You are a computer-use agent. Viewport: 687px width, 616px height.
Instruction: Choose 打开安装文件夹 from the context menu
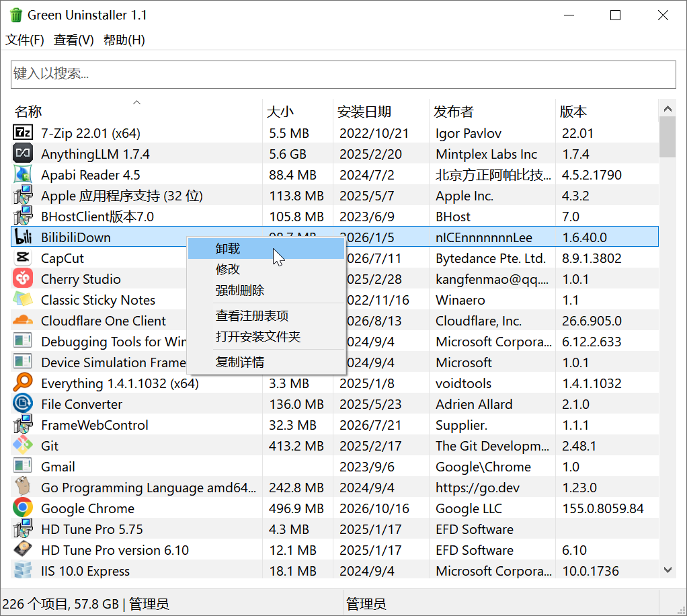coord(266,337)
